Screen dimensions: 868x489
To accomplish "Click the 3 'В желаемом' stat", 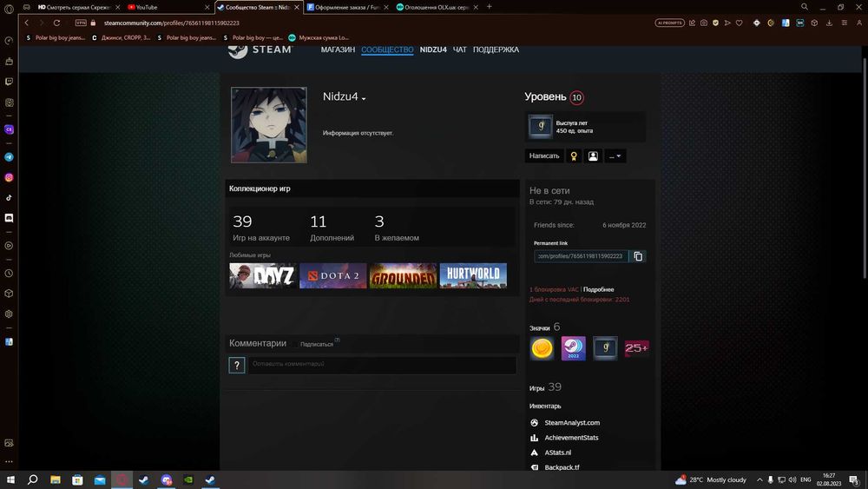I will [x=397, y=228].
